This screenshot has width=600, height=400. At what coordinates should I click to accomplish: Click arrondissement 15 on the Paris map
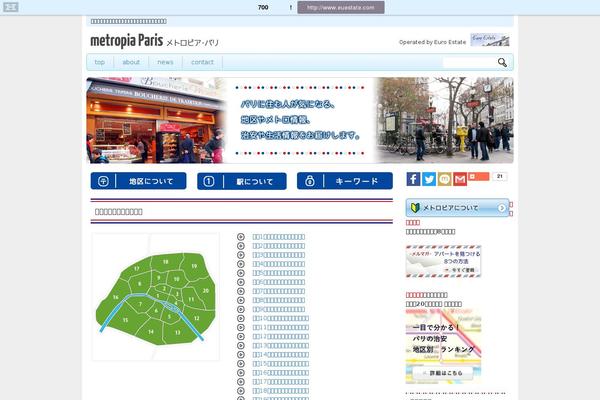tap(125, 320)
